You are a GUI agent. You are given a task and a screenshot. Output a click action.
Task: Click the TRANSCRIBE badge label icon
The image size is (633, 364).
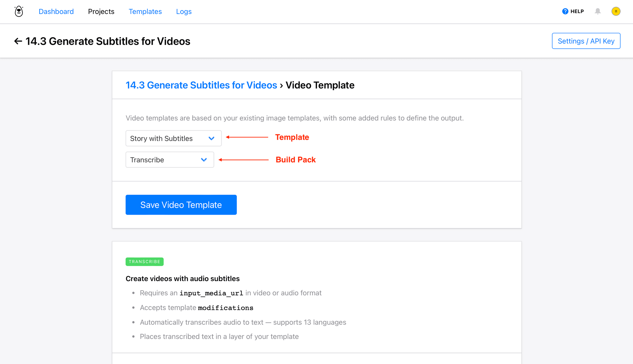click(x=145, y=261)
